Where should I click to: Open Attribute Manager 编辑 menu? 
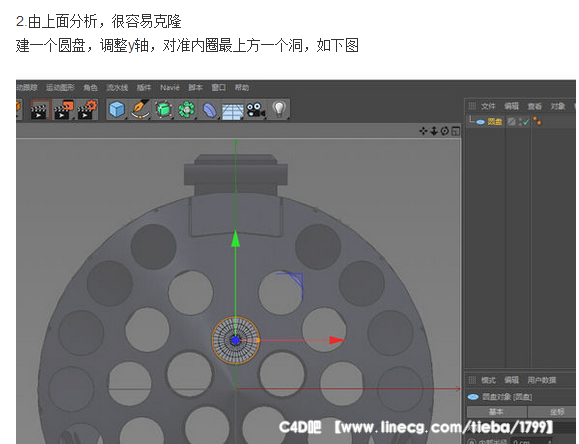[511, 380]
